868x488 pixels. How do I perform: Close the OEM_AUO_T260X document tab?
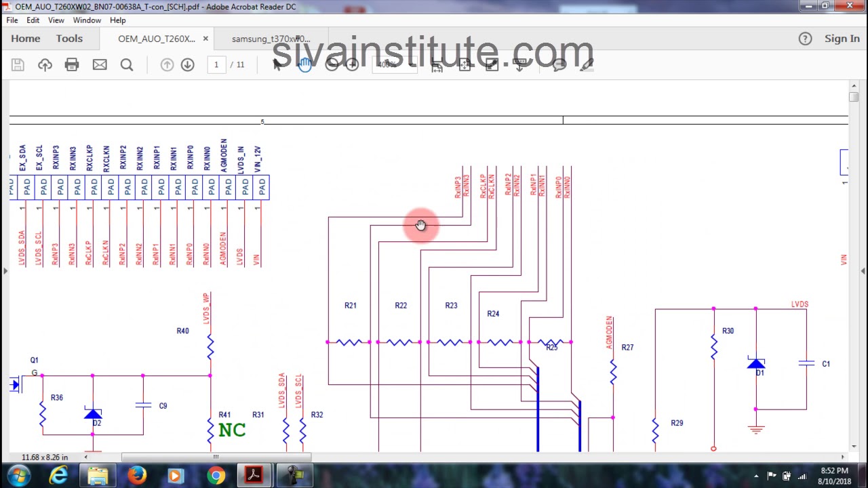(205, 39)
